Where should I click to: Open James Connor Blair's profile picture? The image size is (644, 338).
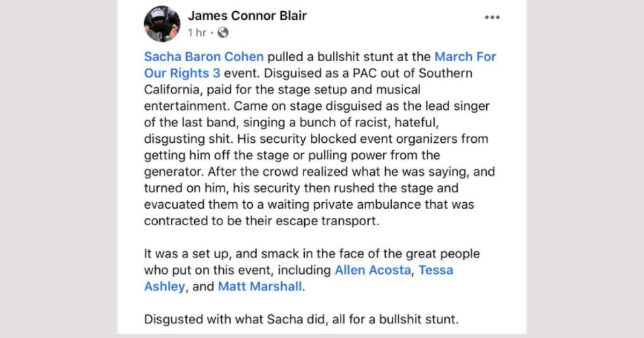point(162,24)
